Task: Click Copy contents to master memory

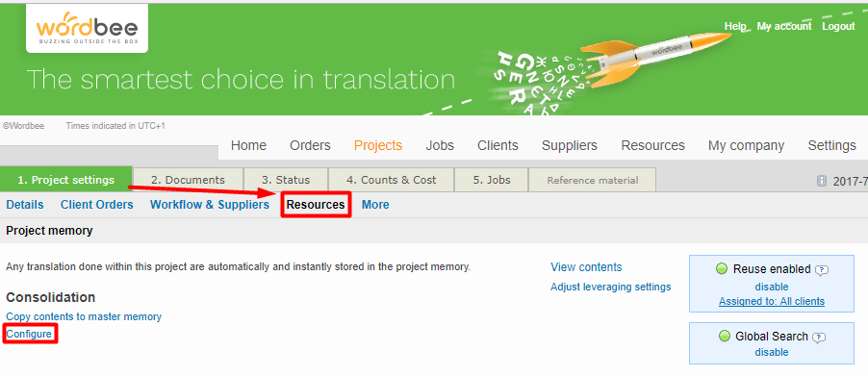Action: coord(84,316)
